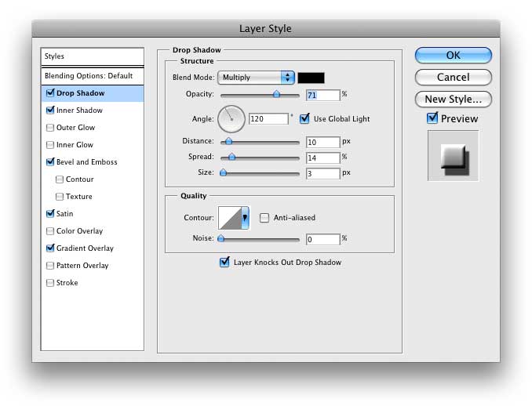Open Satin settings via label
Screen dimensions: 532x406
[64, 214]
